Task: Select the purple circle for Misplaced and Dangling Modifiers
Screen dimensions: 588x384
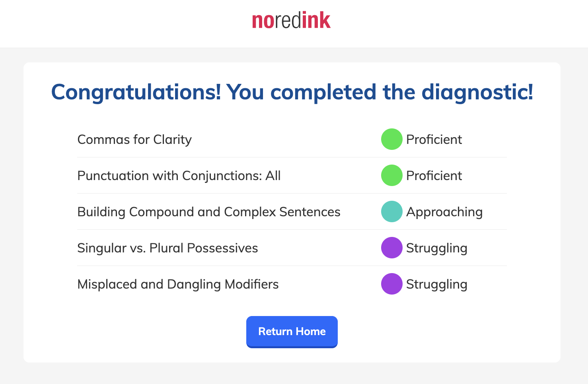Action: click(391, 284)
